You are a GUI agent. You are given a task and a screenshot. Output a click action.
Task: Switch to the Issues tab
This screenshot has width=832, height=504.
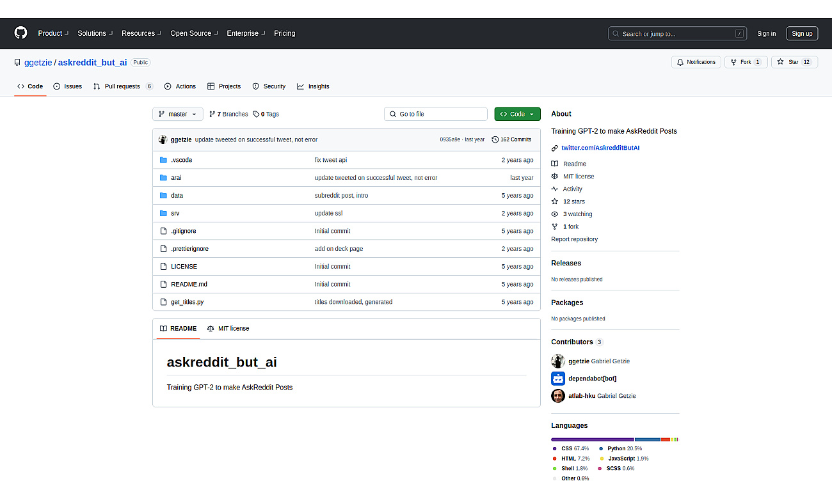tap(68, 86)
